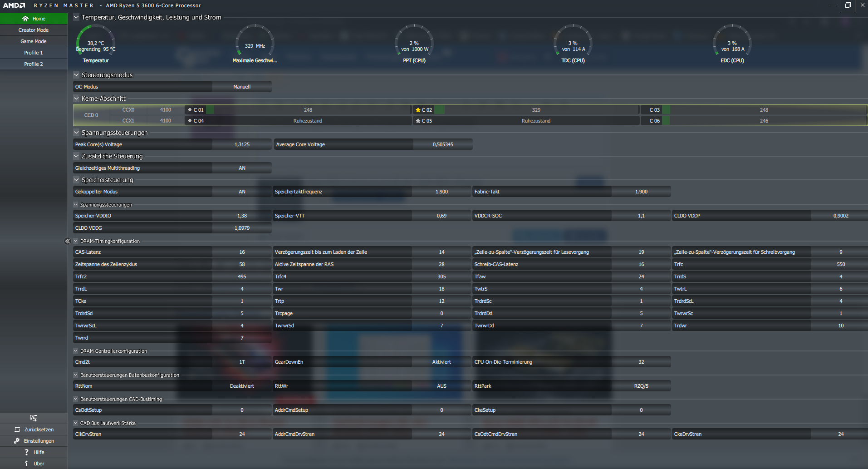
Task: Click CCX0 4100 speed value
Action: tap(166, 110)
